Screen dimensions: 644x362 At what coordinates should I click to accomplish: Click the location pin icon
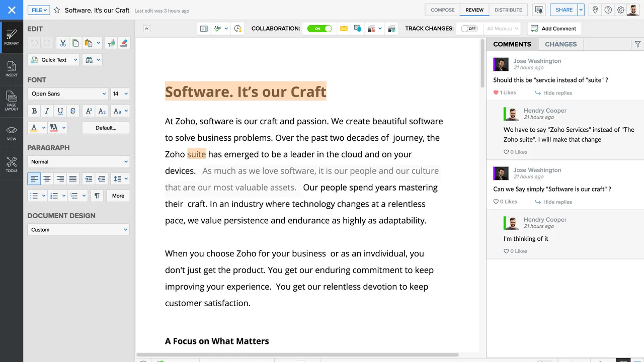(x=595, y=10)
